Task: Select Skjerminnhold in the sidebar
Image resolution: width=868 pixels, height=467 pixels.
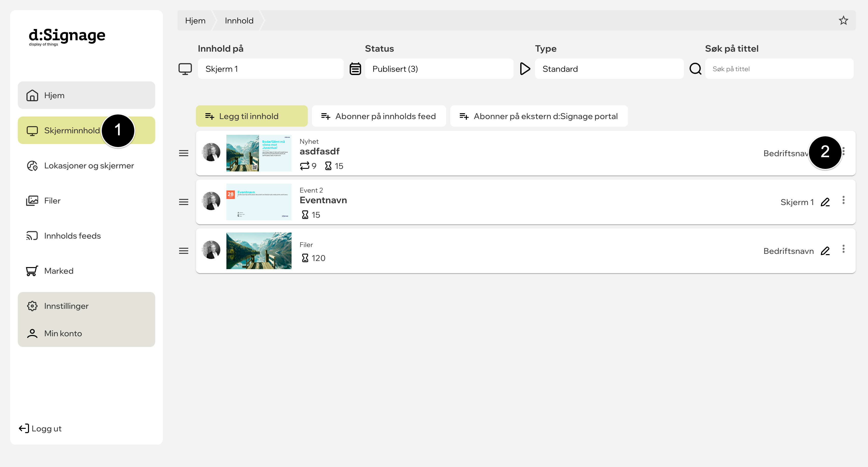Action: (x=86, y=130)
